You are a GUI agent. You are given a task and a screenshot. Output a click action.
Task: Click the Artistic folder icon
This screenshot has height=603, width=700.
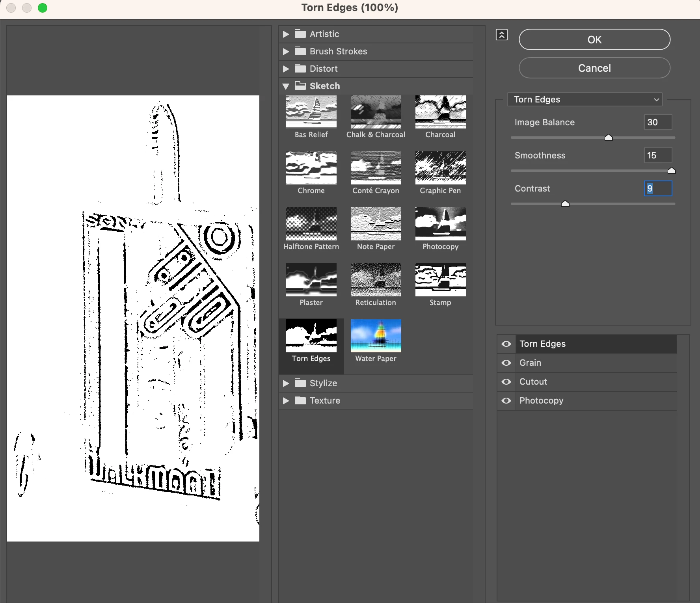pos(300,34)
